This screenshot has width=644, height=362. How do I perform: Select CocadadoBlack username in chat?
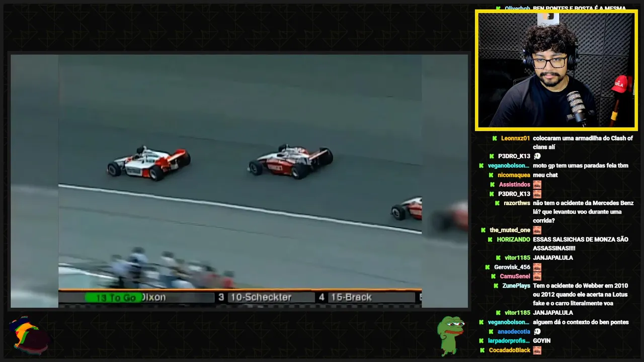(509, 350)
